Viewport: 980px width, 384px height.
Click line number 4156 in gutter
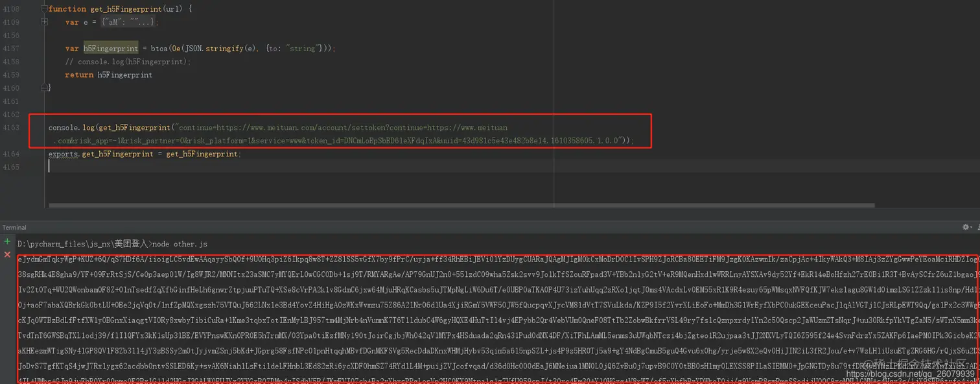point(11,35)
